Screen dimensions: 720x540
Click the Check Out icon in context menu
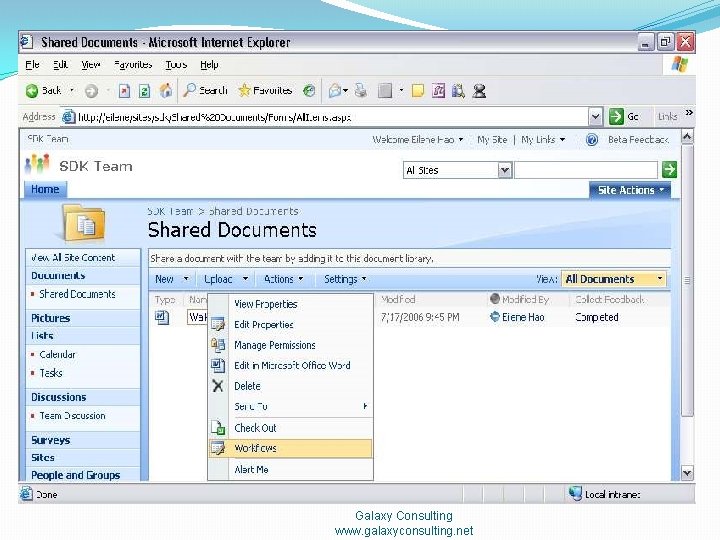[218, 428]
